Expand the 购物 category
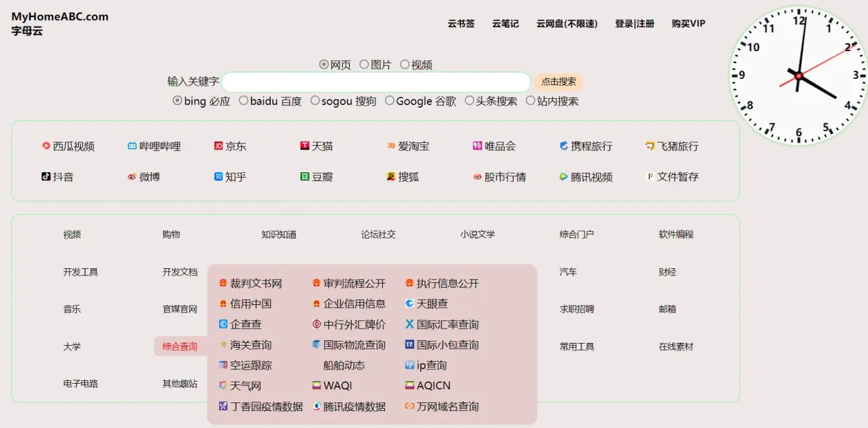This screenshot has height=428, width=868. coord(171,234)
